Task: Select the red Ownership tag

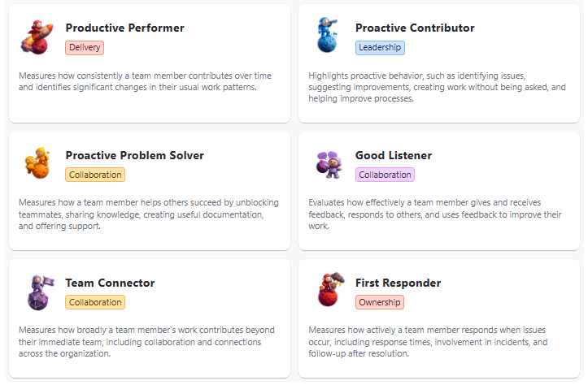Action: click(x=380, y=302)
